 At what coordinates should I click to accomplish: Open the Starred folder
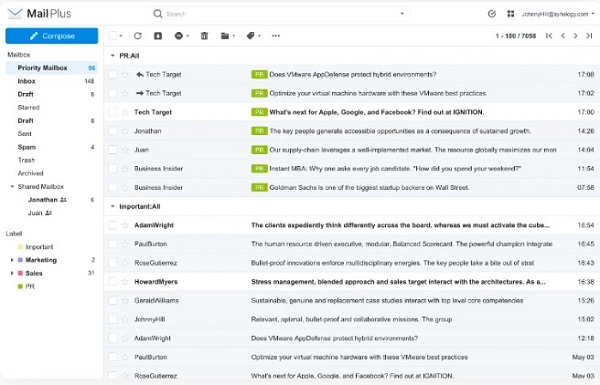pos(52,108)
